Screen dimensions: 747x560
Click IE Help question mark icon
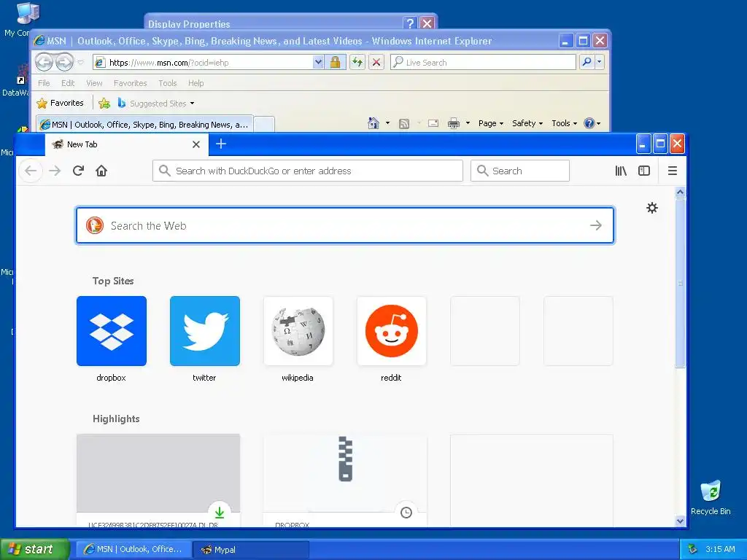click(x=589, y=123)
